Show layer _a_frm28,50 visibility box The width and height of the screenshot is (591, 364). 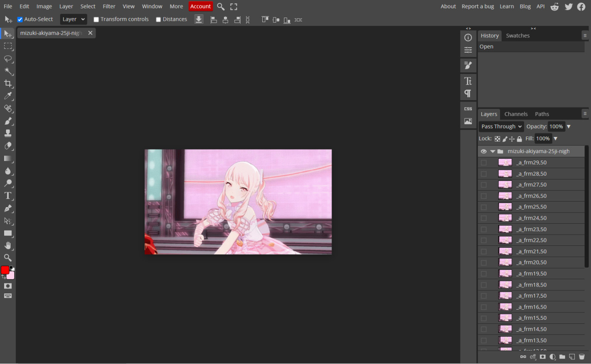tap(483, 174)
